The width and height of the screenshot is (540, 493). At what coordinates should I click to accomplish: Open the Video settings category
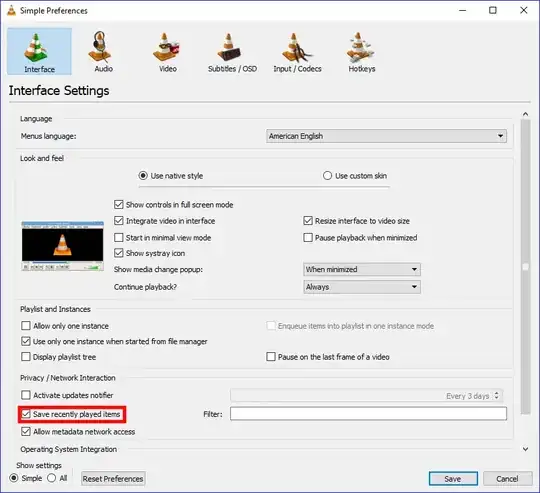click(167, 51)
